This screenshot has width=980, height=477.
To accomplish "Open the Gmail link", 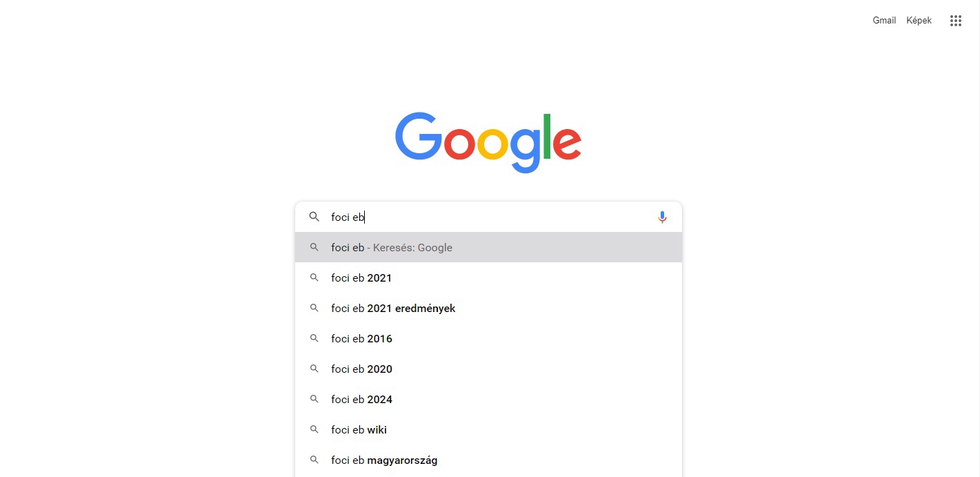I will 884,21.
